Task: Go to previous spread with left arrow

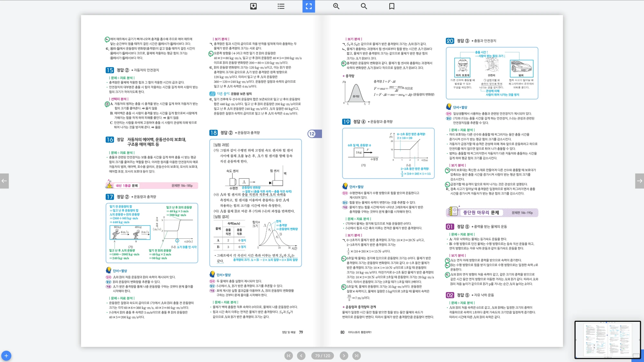Action: (x=4, y=181)
